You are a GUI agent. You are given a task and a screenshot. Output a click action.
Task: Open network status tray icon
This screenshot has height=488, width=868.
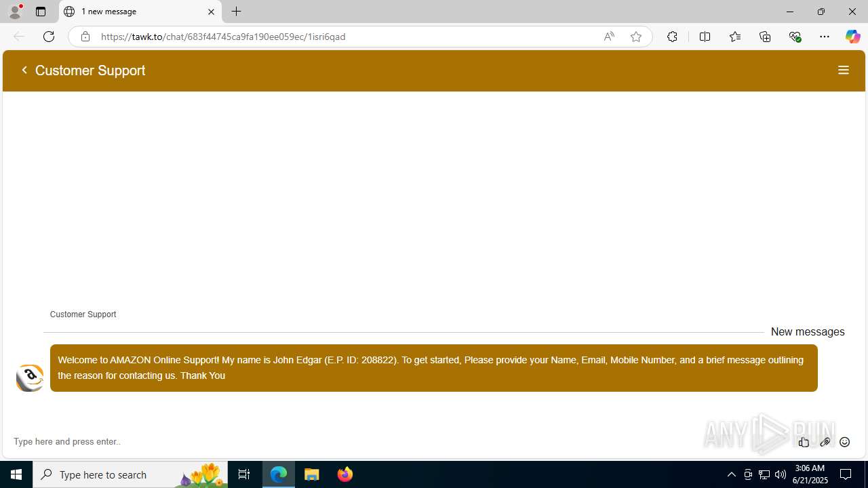click(764, 474)
